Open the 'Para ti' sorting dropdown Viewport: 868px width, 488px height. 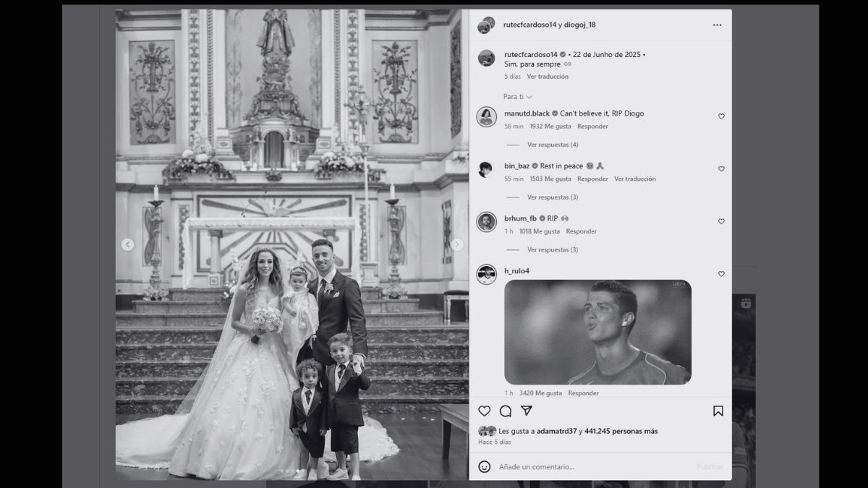515,95
